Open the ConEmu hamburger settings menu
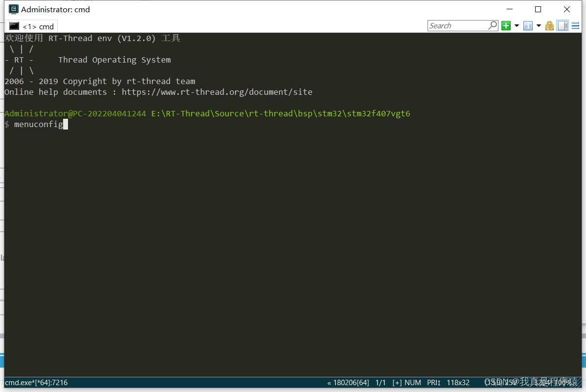The height and width of the screenshot is (392, 586). click(x=576, y=26)
